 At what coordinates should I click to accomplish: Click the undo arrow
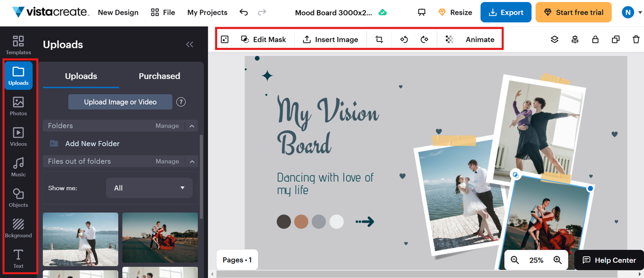[244, 13]
